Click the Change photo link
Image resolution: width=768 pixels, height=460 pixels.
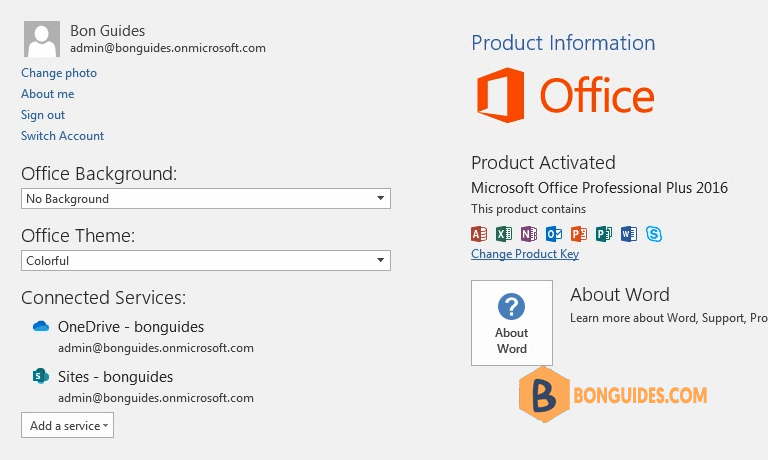[59, 73]
